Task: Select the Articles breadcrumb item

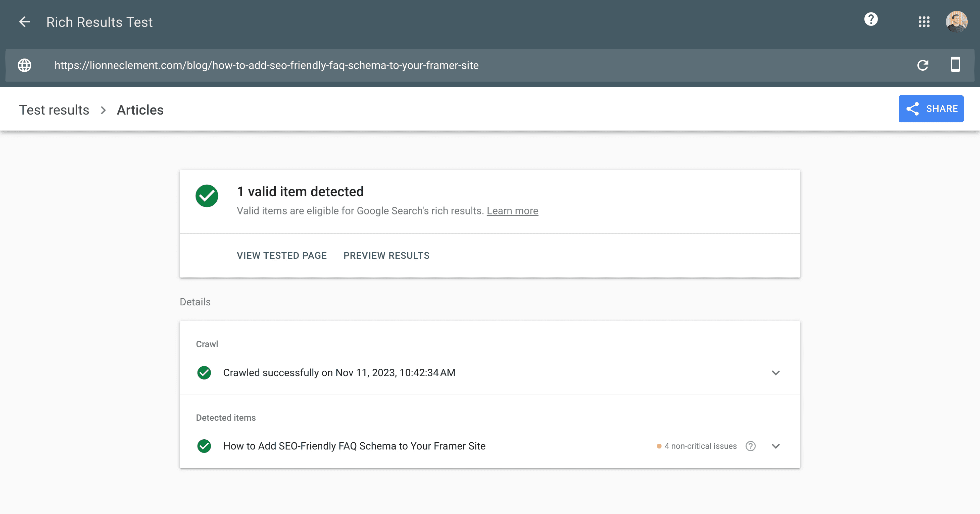Action: coord(140,109)
